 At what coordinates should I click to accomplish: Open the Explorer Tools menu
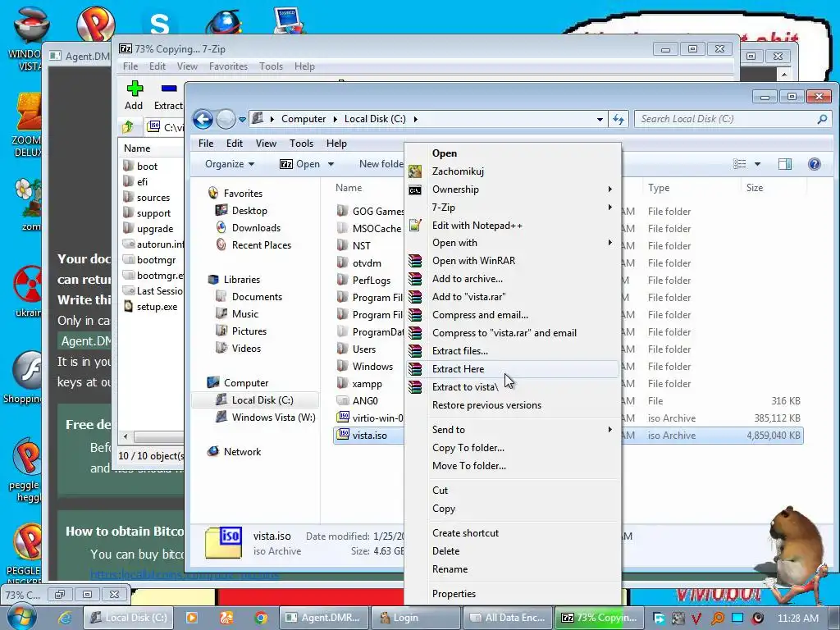(x=301, y=144)
